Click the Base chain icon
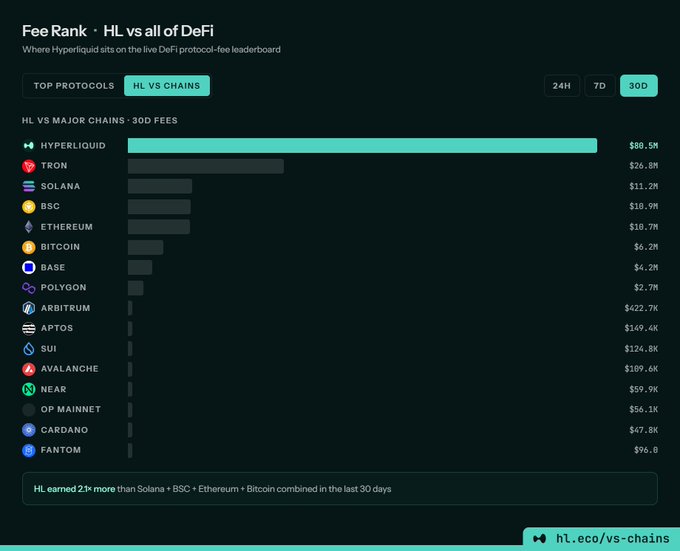The width and height of the screenshot is (680, 551). click(29, 267)
